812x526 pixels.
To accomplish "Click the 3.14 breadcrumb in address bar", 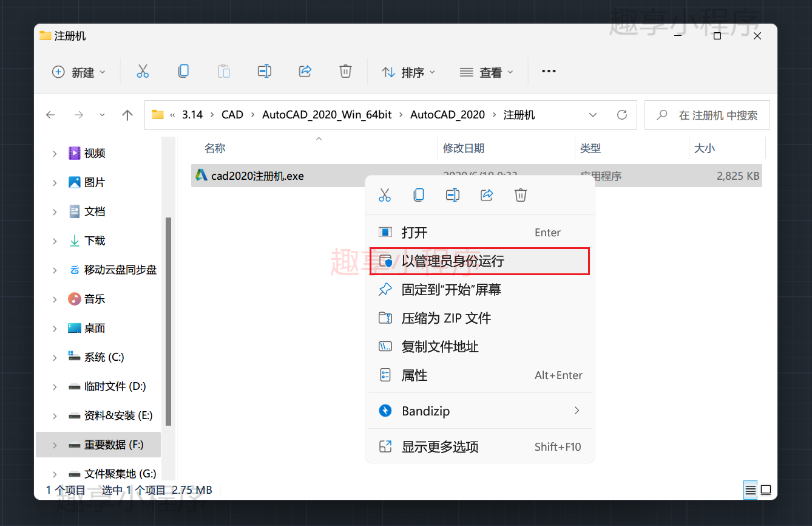I will coord(192,115).
